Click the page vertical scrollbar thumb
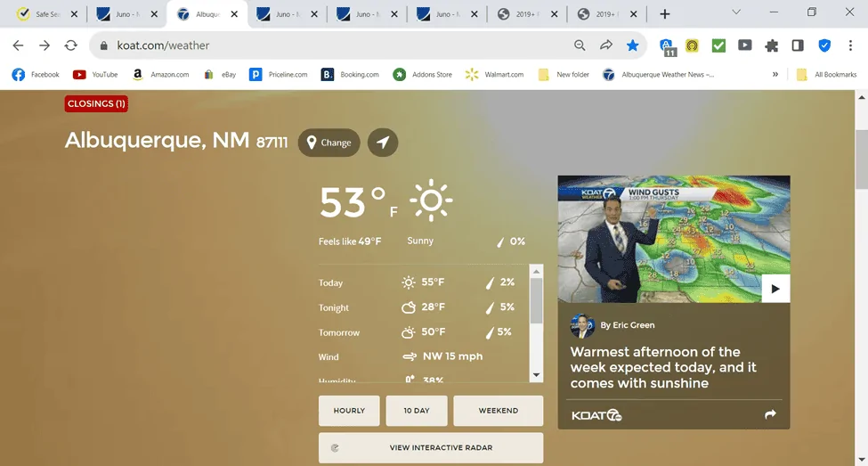This screenshot has width=868, height=466. tap(862, 160)
